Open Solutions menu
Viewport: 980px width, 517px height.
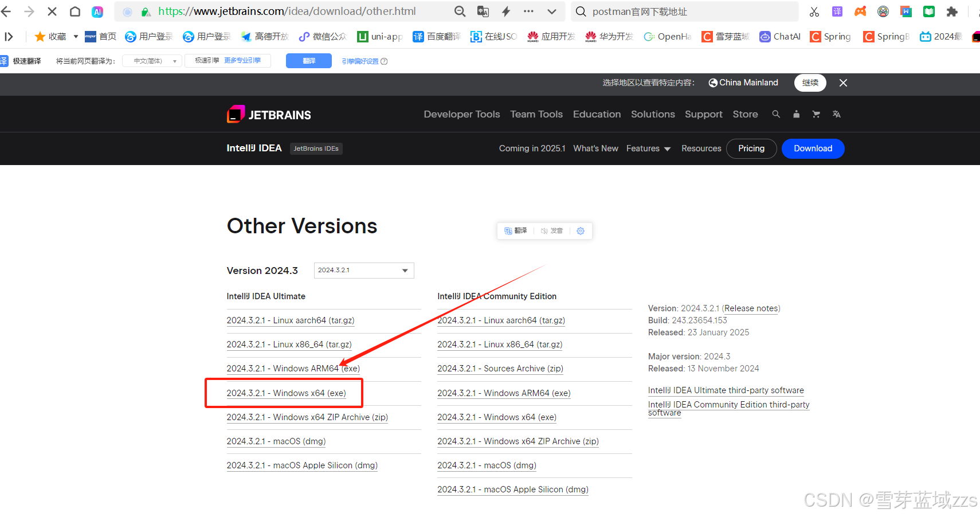653,114
